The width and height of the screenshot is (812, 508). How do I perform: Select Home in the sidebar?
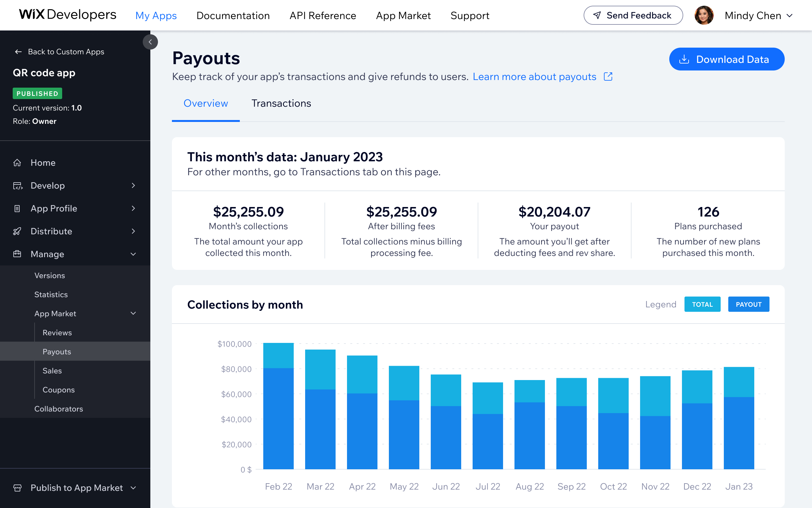(x=75, y=163)
